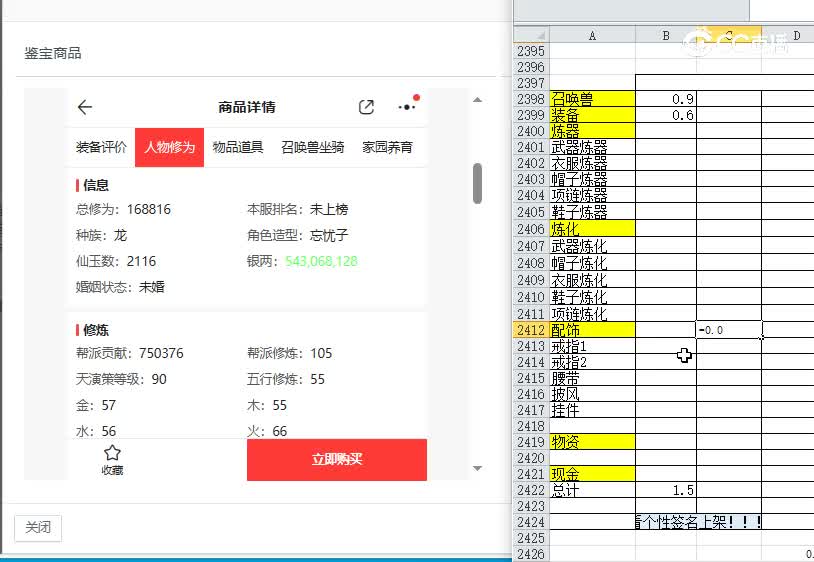Click the 项链炼化 cell

(592, 314)
